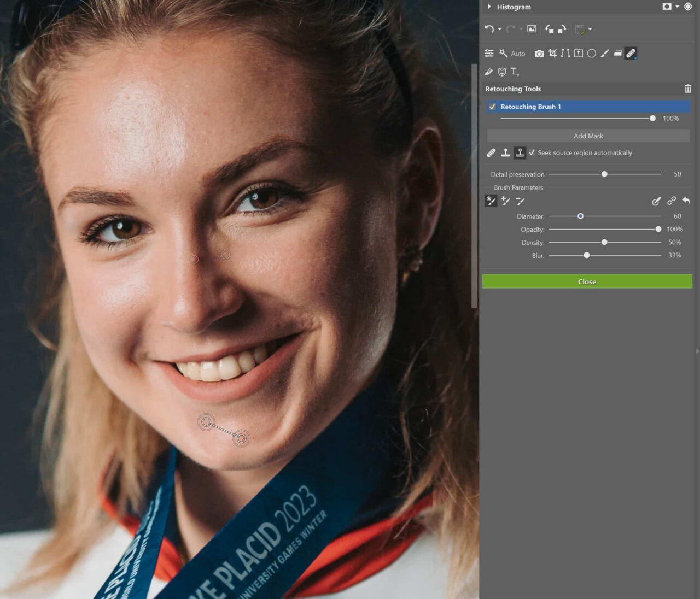Open the save options dropdown arrow

[x=590, y=29]
